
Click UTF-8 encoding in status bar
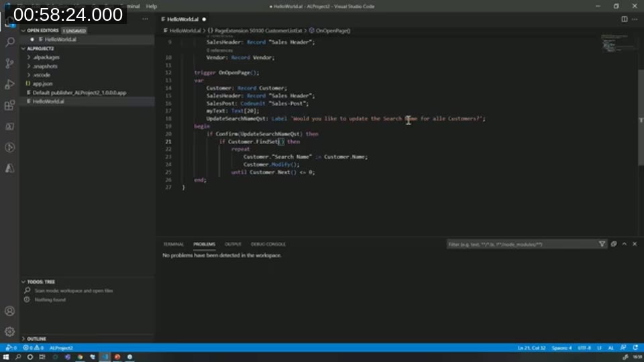[584, 348]
